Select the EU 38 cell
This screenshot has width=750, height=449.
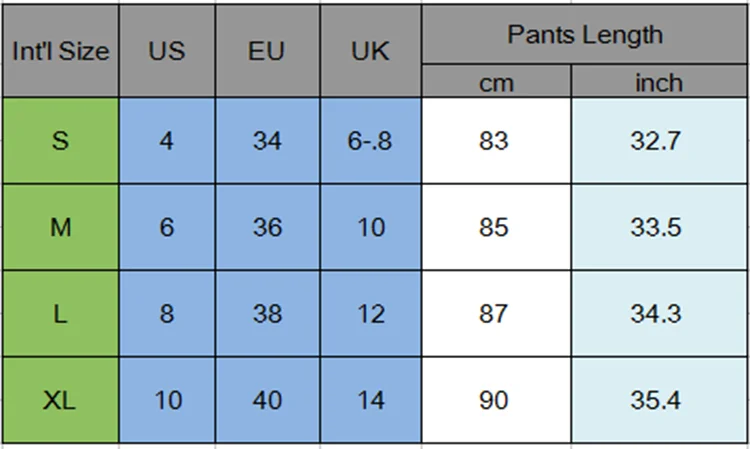point(267,314)
